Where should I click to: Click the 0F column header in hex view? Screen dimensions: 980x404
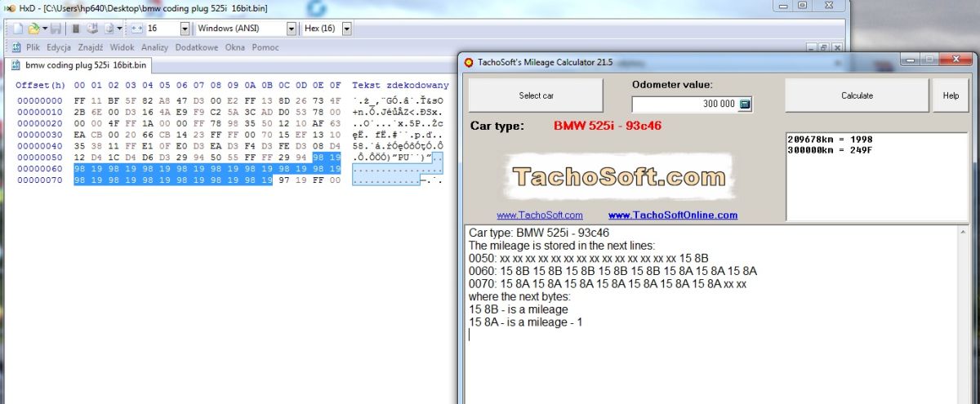point(335,85)
